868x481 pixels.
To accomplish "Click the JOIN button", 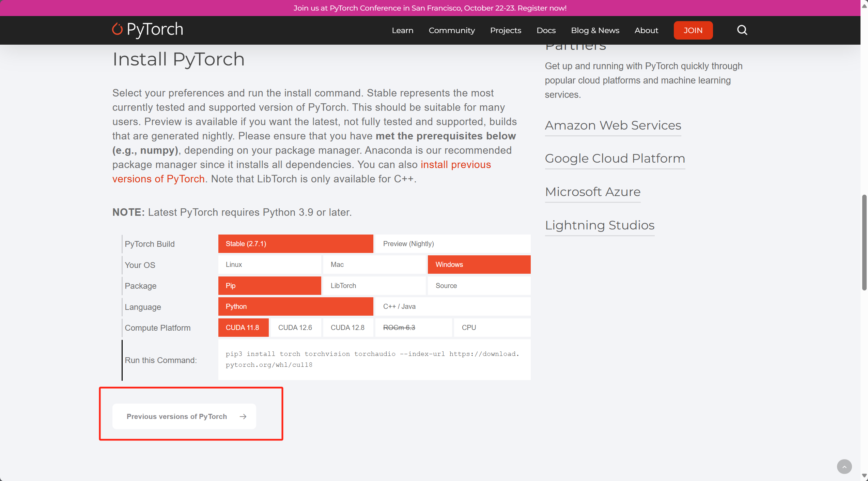I will [x=693, y=30].
